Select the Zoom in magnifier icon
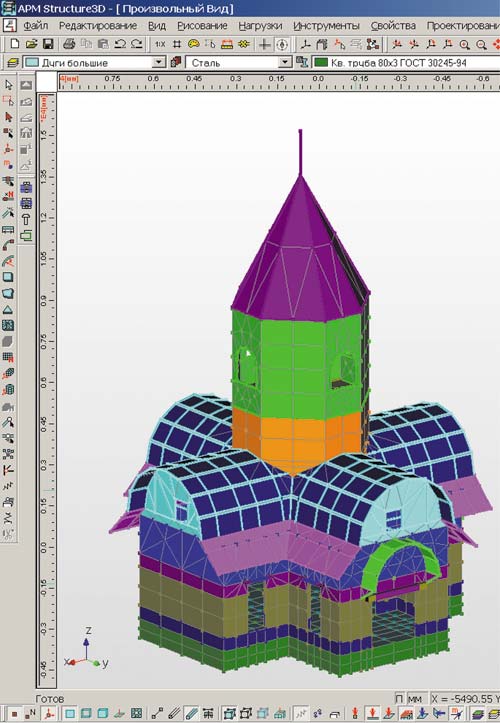Viewport: 500px width, 723px height. [464, 44]
